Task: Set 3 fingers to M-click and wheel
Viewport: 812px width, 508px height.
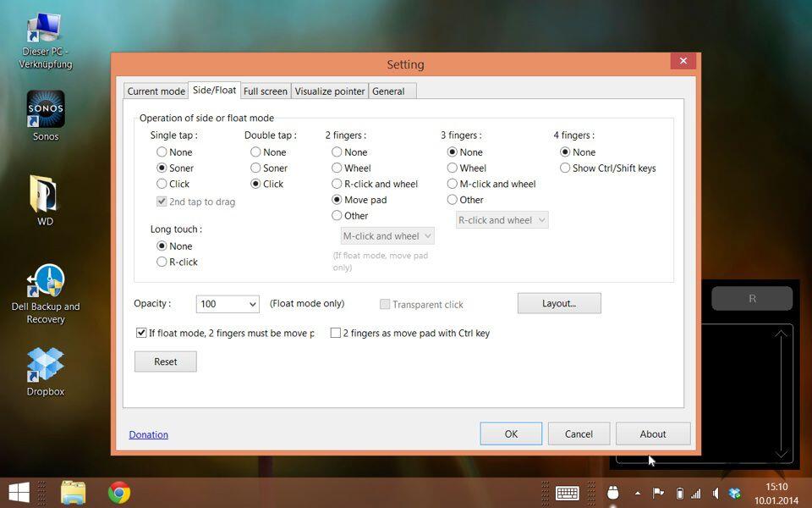Action: pyautogui.click(x=491, y=184)
